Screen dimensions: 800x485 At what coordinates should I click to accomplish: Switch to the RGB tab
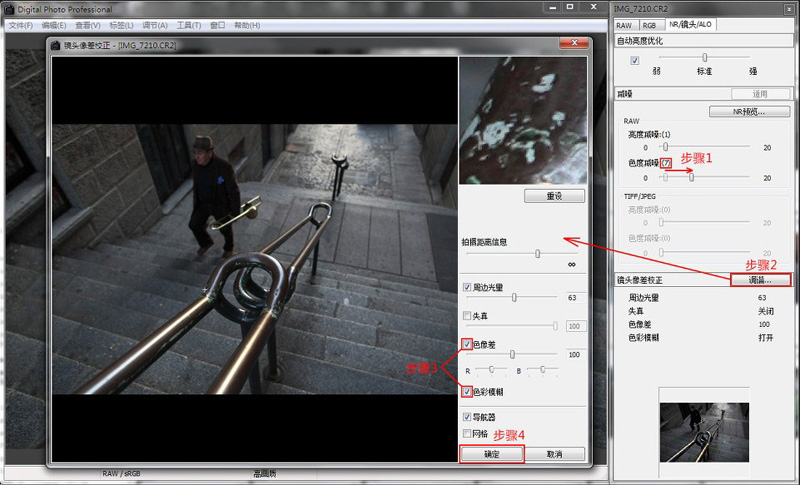point(649,25)
